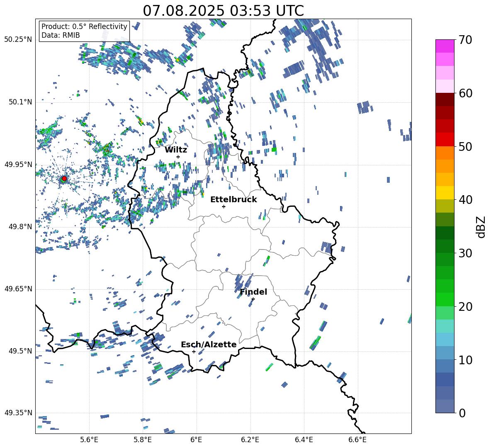Click the red radar site marker

pos(64,179)
